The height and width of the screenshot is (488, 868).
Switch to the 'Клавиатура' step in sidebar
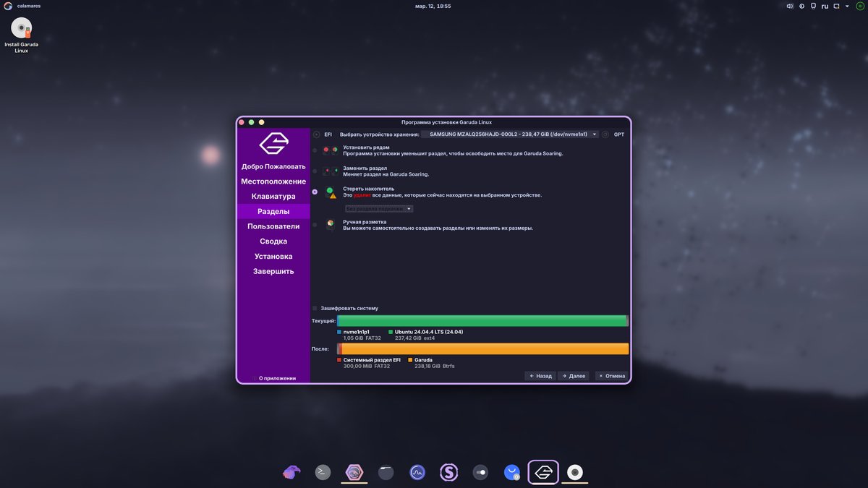tap(273, 197)
